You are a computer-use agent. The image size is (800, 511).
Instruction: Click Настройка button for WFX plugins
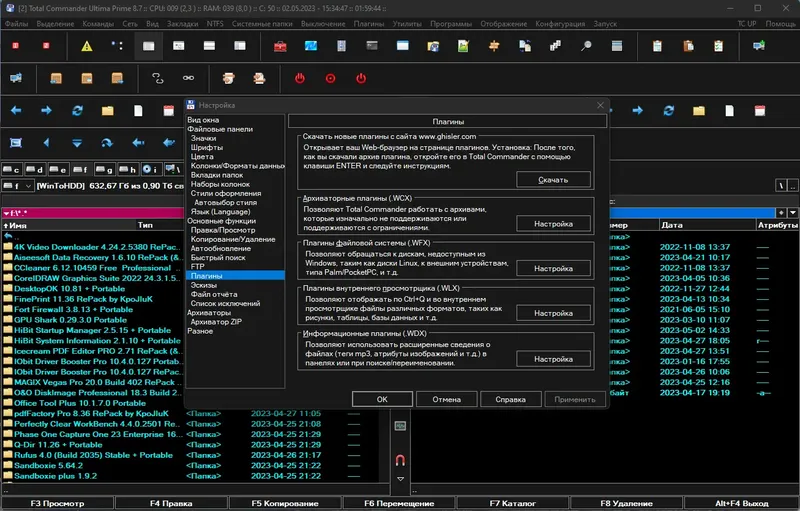(x=553, y=268)
